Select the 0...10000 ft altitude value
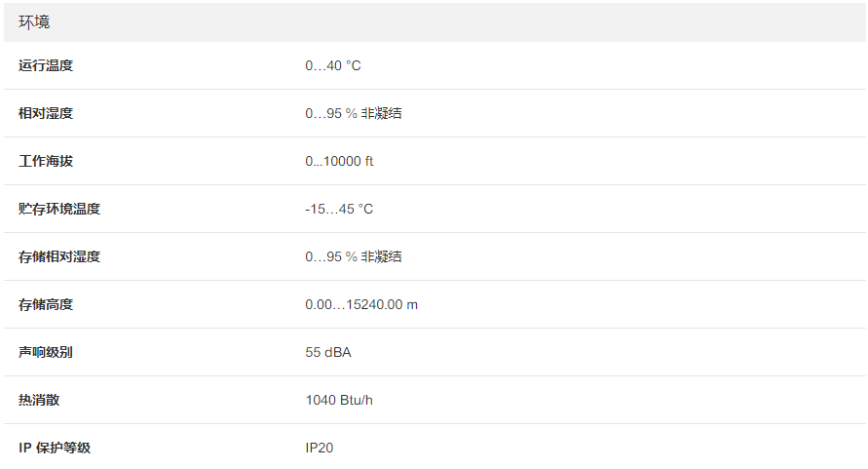Screen dimensions: 868x469 [x=339, y=161]
